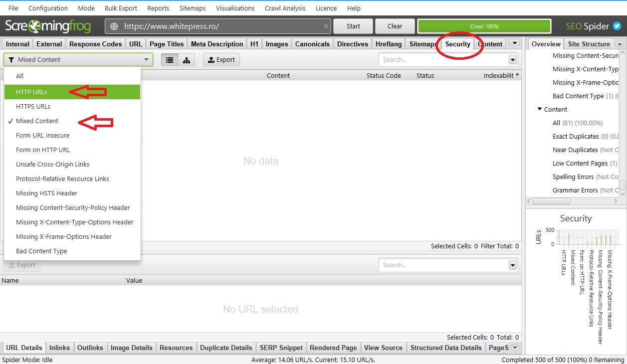The height and width of the screenshot is (364, 627).
Task: Select the All filter option
Action: 72,76
